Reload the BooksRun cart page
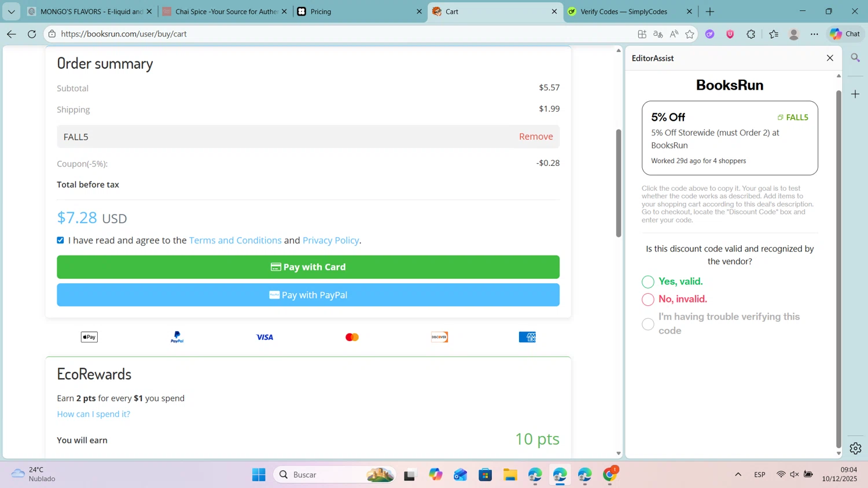 pos(32,34)
